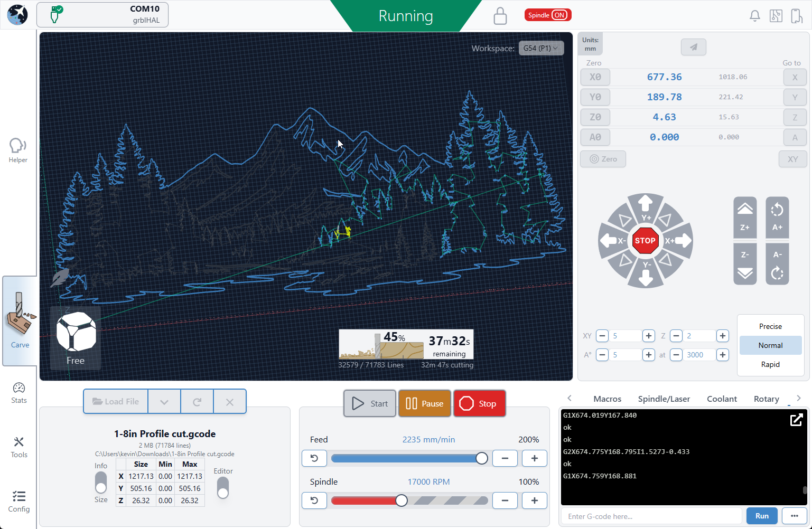Click the lock icon beside Running status
The width and height of the screenshot is (812, 529).
(500, 16)
